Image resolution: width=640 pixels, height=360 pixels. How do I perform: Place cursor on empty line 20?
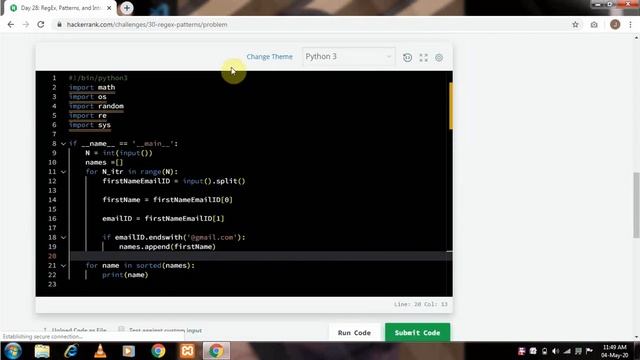[261, 256]
